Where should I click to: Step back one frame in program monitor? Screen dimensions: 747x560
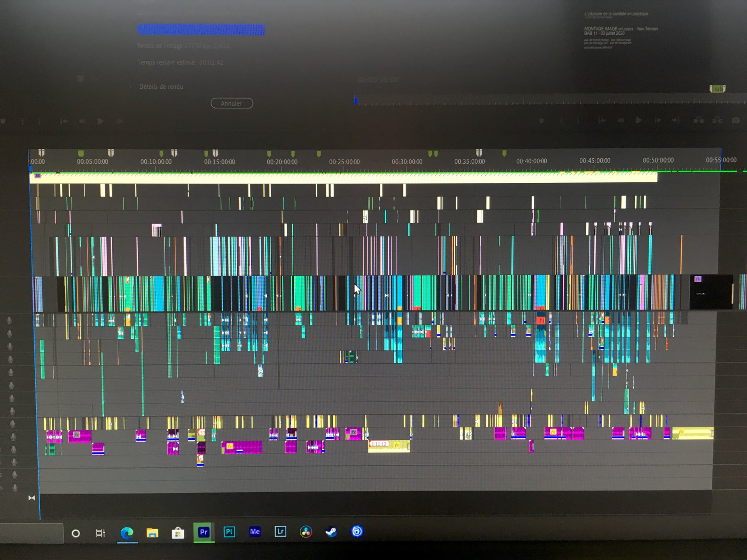pyautogui.click(x=621, y=120)
